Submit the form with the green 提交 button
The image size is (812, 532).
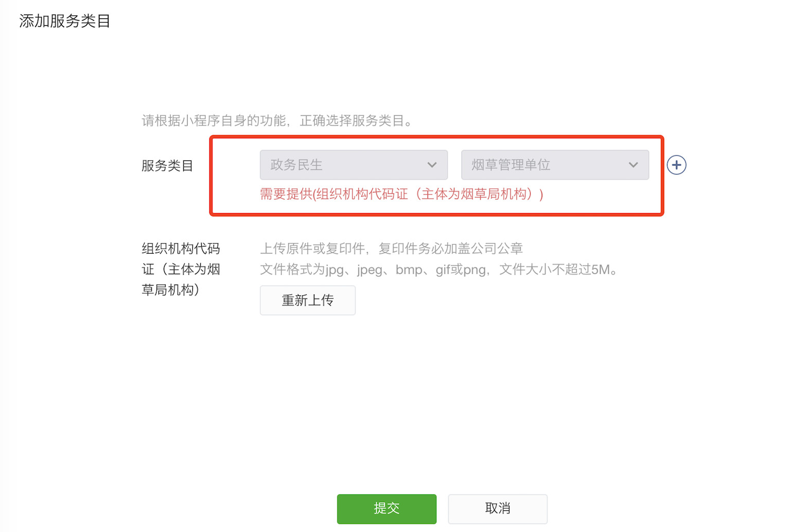[386, 509]
